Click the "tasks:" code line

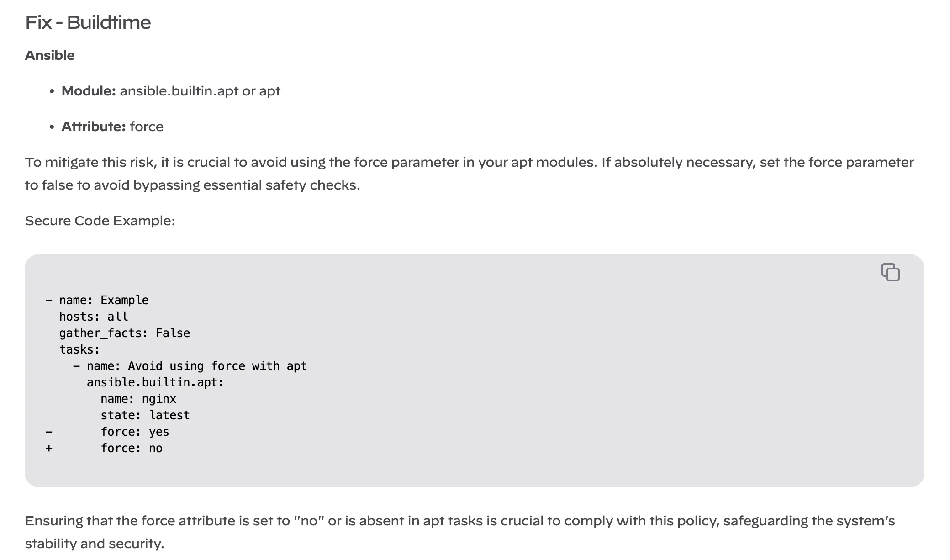point(79,349)
